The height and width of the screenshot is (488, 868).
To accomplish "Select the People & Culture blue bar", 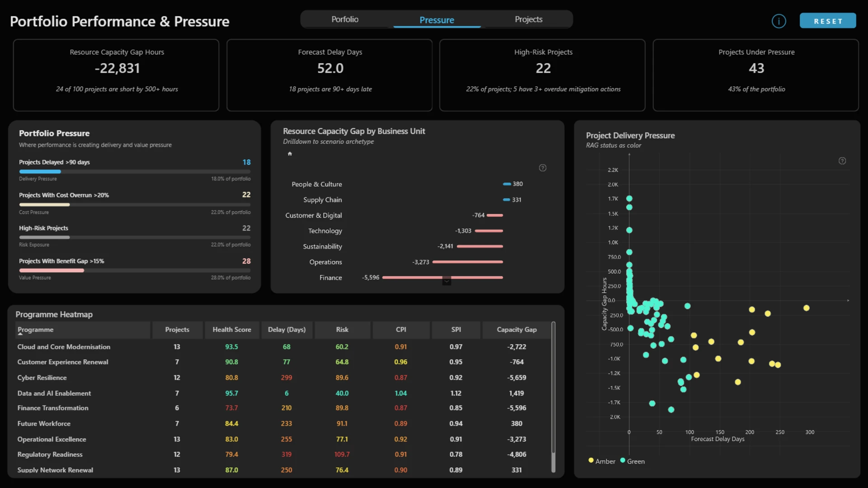I will pyautogui.click(x=507, y=184).
